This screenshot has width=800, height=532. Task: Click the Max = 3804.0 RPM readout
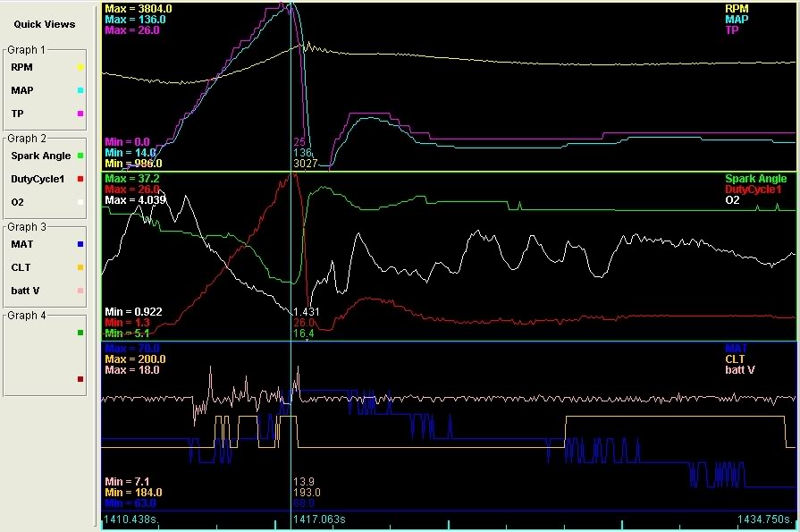(139, 9)
